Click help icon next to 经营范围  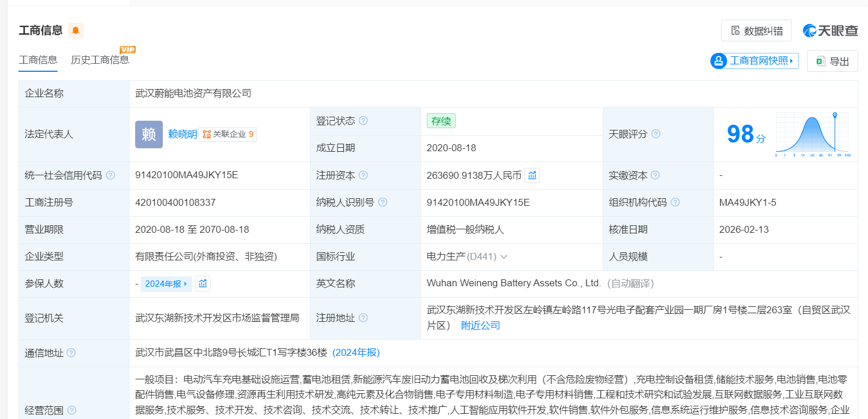tap(72, 410)
